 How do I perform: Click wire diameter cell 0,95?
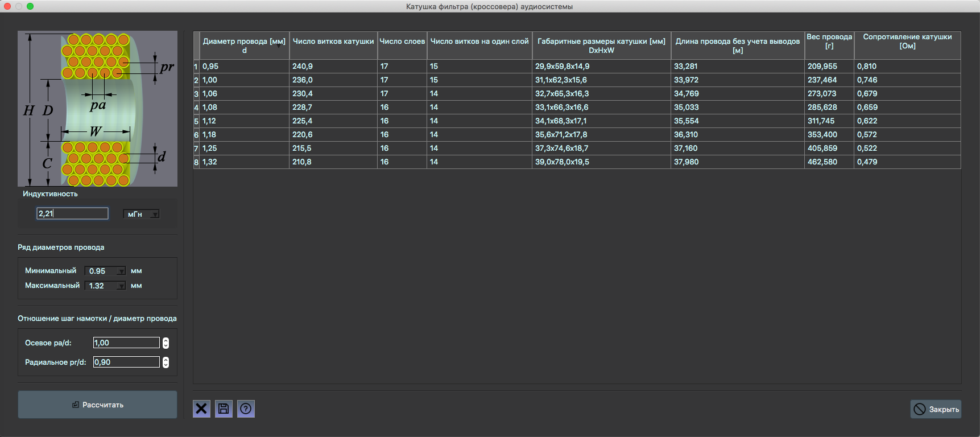point(245,67)
